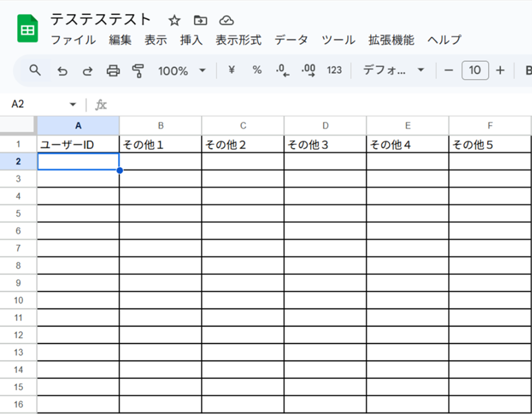
Task: Click the redo arrow icon
Action: coord(88,71)
